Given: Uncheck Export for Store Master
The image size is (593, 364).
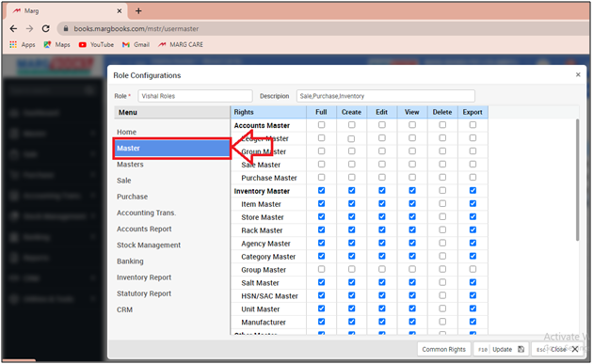Looking at the screenshot, I should click(473, 216).
